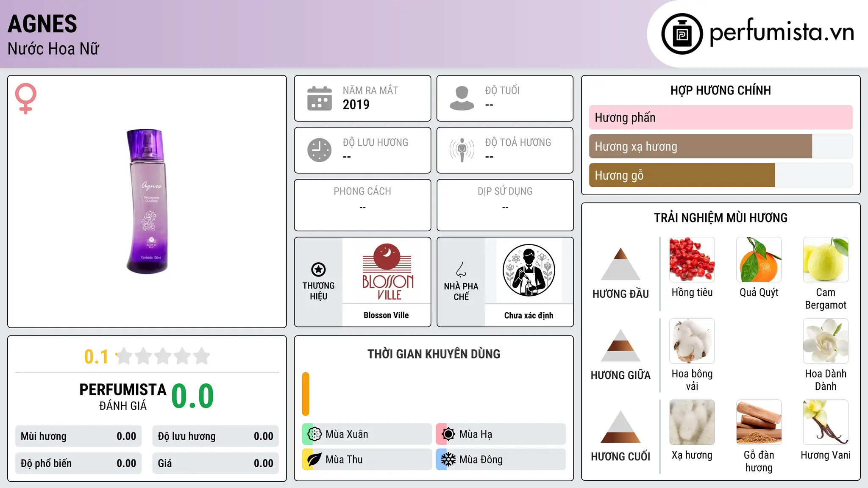Click the Hương đầu pyramid icon

[x=620, y=263]
